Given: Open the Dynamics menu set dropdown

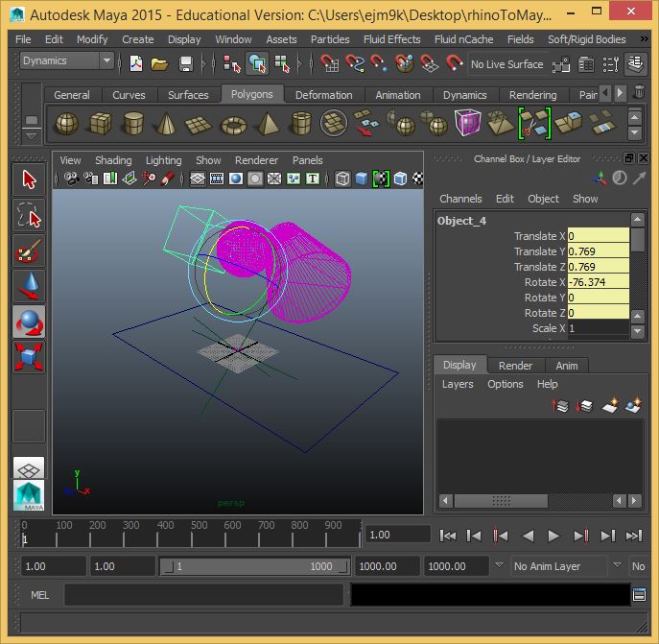Looking at the screenshot, I should click(107, 61).
